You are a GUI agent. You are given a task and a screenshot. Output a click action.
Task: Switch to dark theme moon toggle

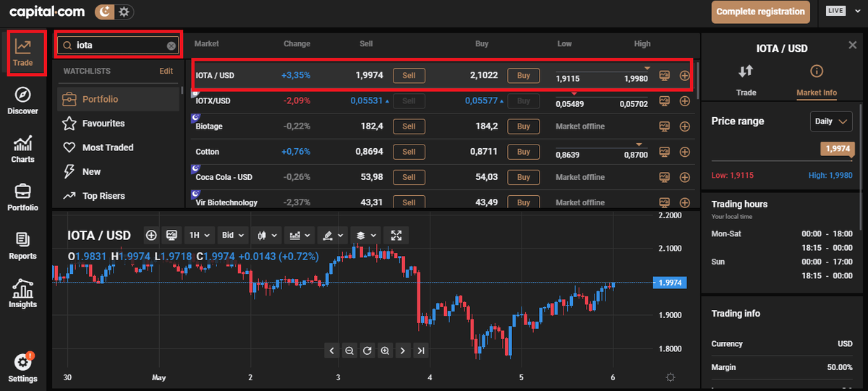click(106, 12)
